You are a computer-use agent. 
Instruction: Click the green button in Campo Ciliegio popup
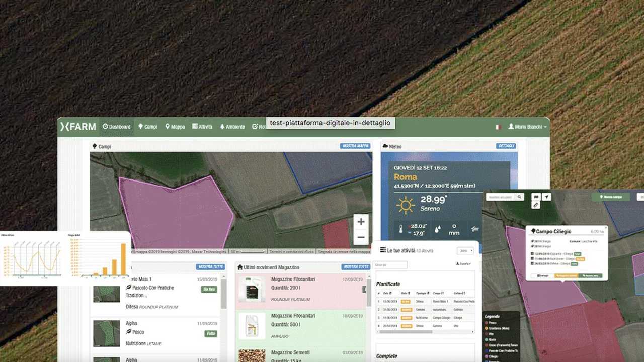coord(590,276)
